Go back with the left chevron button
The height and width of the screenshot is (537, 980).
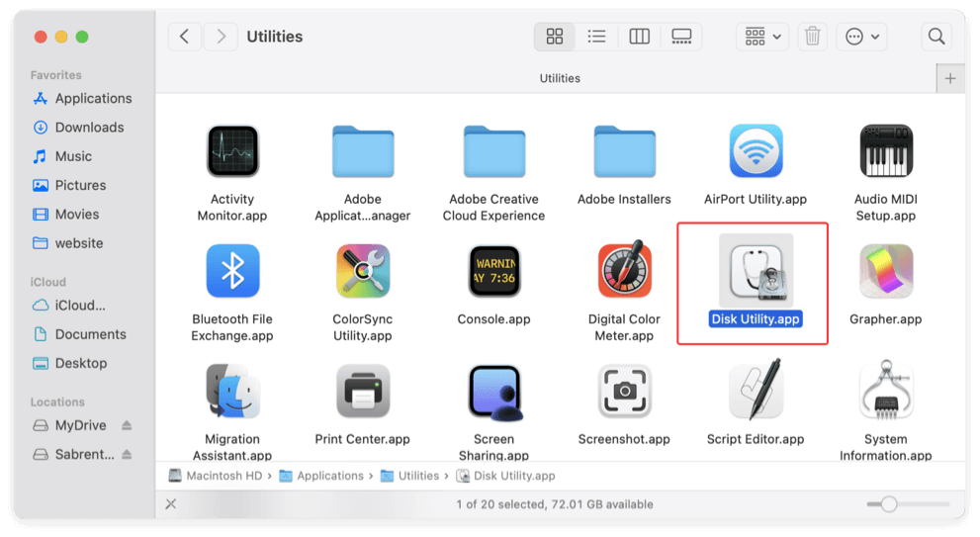(184, 37)
